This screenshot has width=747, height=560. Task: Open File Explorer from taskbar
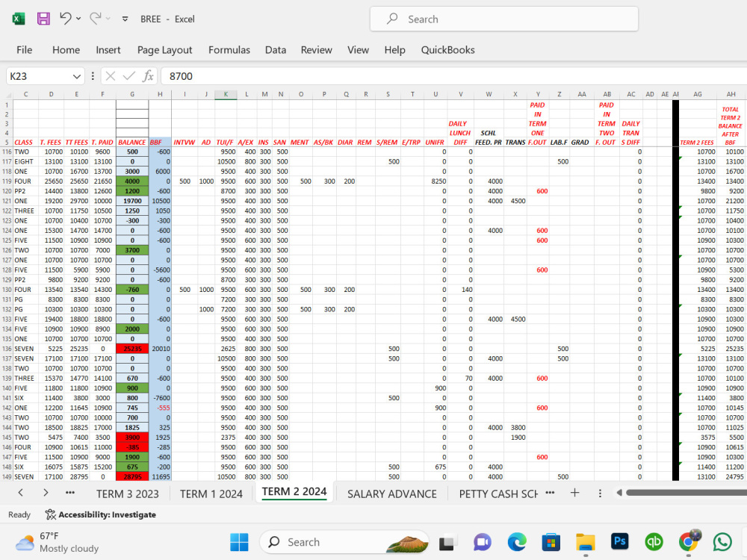[x=586, y=542]
